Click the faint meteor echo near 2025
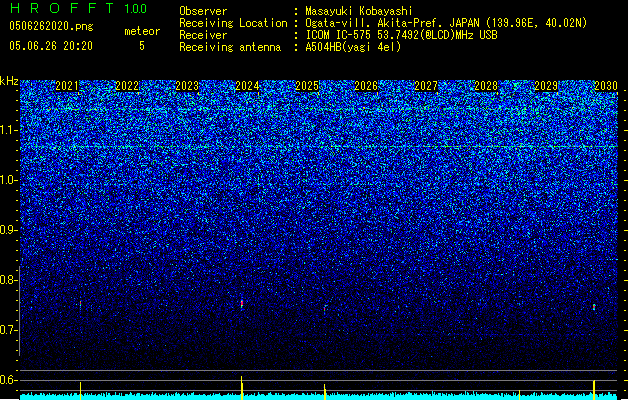 click(x=325, y=309)
